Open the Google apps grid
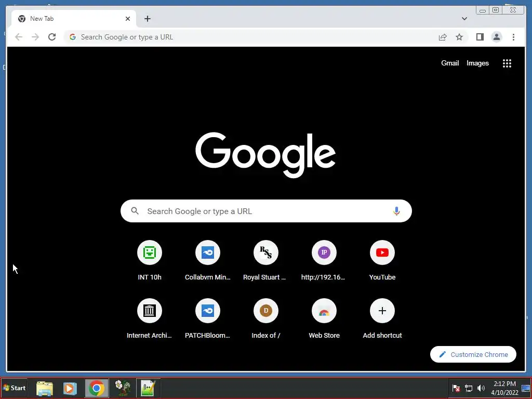The height and width of the screenshot is (399, 532). click(507, 63)
